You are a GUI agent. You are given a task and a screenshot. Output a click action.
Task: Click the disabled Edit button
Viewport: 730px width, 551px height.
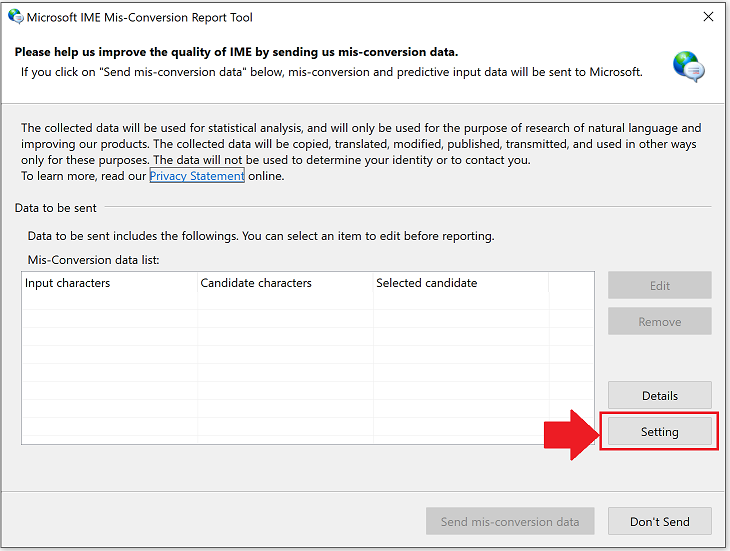(x=659, y=285)
